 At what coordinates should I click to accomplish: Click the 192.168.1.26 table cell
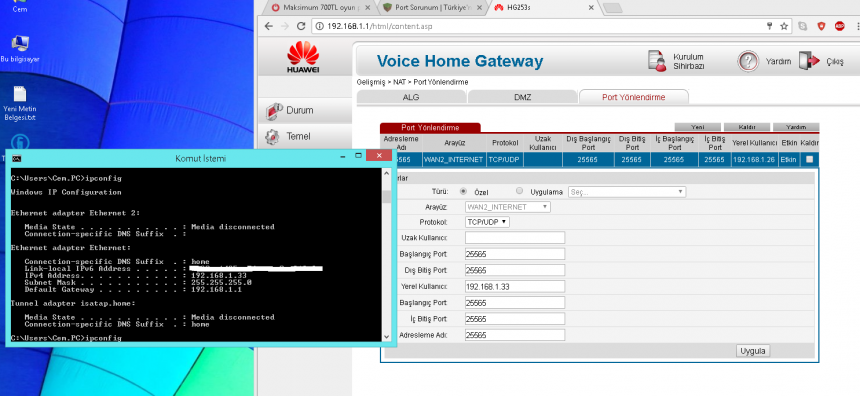coord(755,160)
